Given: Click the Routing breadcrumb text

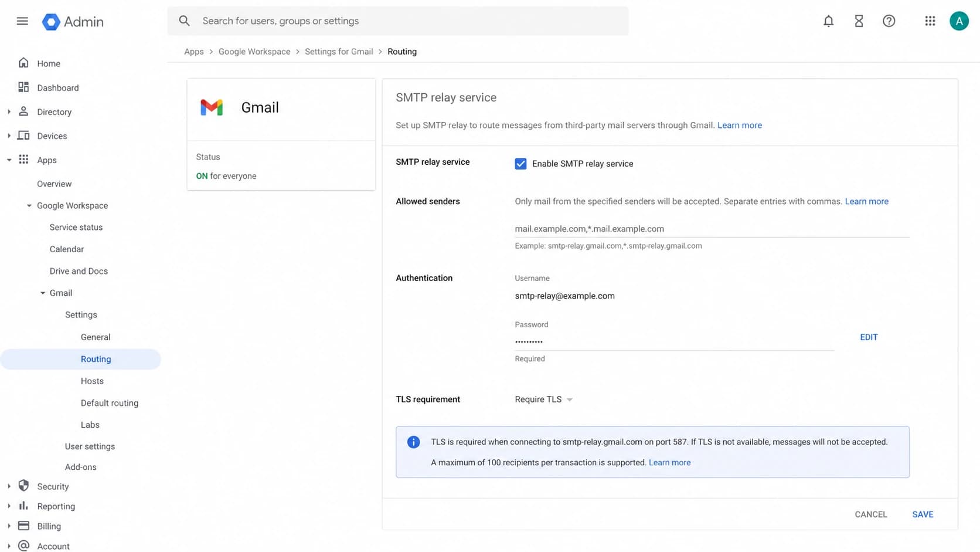Looking at the screenshot, I should tap(402, 52).
